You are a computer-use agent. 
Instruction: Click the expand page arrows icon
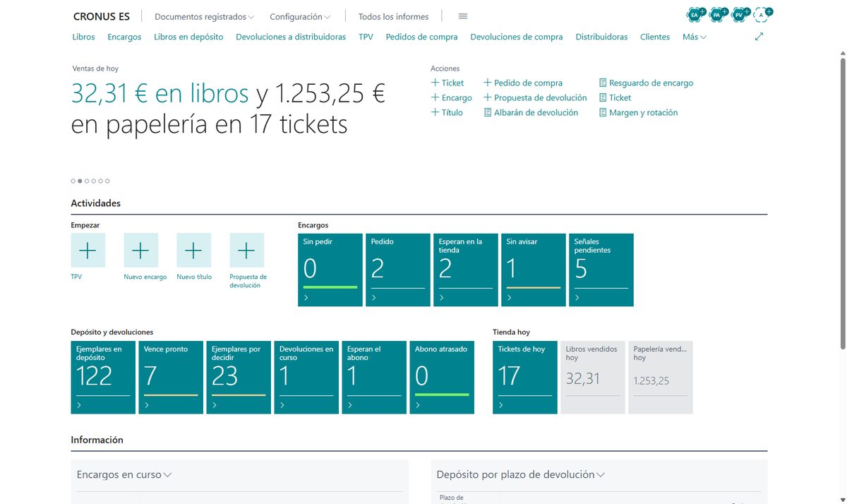pyautogui.click(x=759, y=37)
